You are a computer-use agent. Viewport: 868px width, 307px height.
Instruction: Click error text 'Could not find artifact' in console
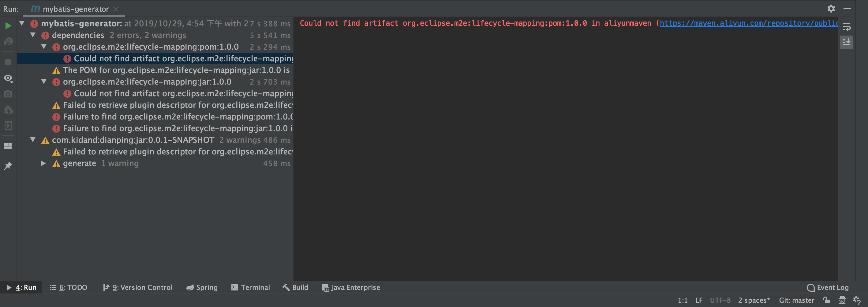[349, 23]
